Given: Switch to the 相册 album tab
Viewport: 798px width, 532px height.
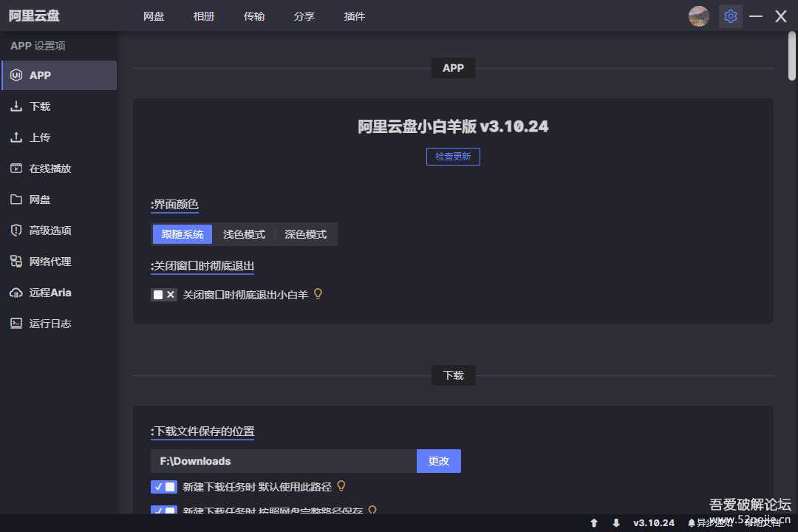Looking at the screenshot, I should coord(204,16).
